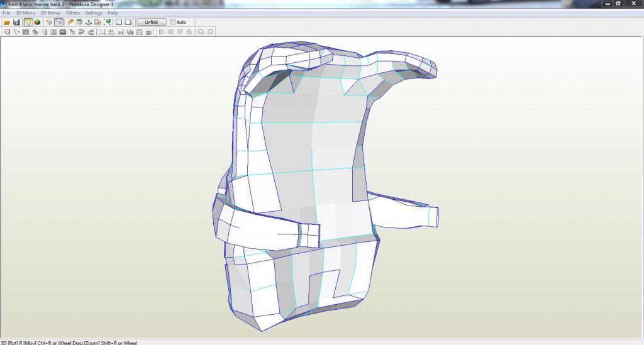644x345 pixels.
Task: Open the File menu
Action: coord(6,13)
